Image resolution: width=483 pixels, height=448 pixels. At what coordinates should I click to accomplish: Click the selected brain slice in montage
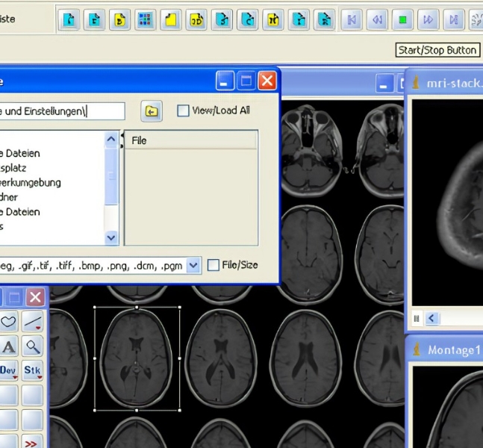click(x=137, y=358)
